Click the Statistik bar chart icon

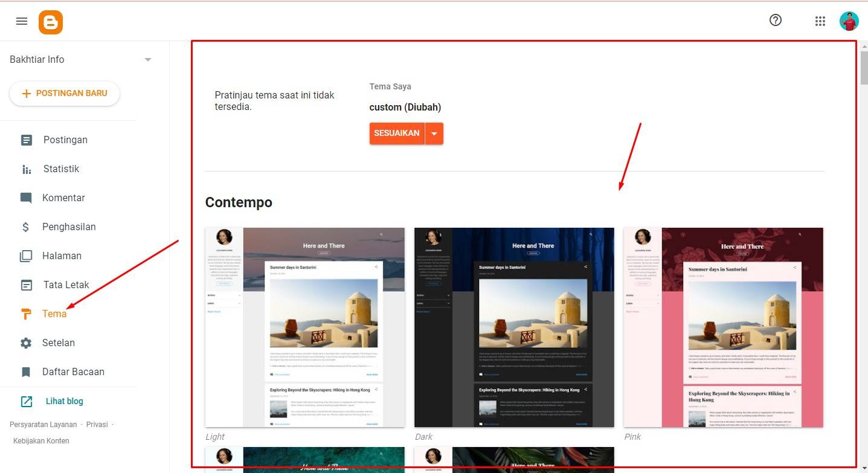click(x=26, y=169)
